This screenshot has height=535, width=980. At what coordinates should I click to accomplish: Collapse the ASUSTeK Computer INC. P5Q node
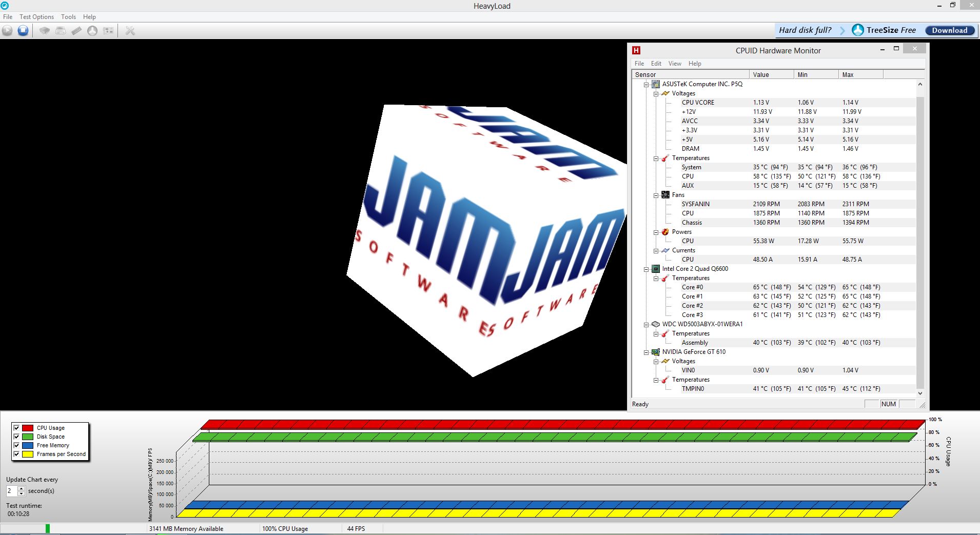[x=646, y=84]
